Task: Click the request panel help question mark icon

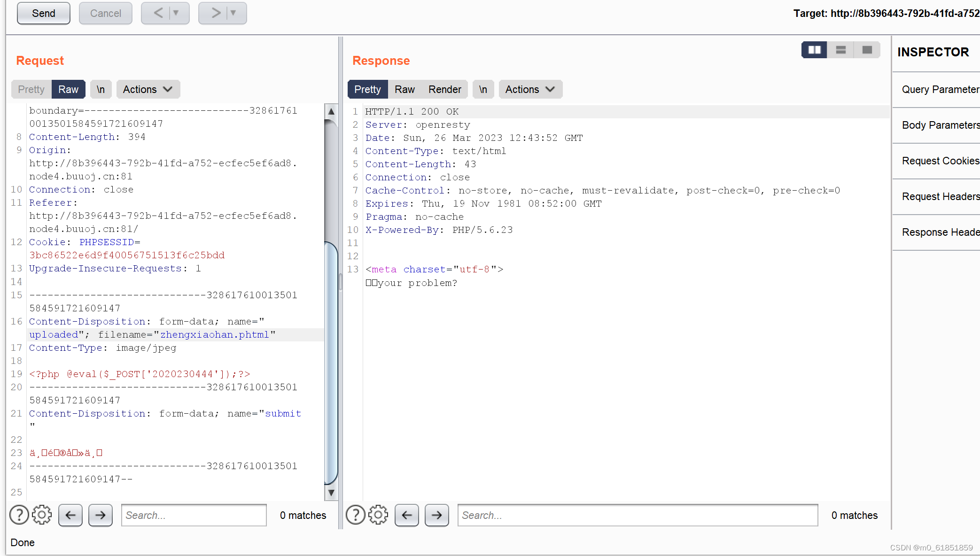Action: pos(19,515)
